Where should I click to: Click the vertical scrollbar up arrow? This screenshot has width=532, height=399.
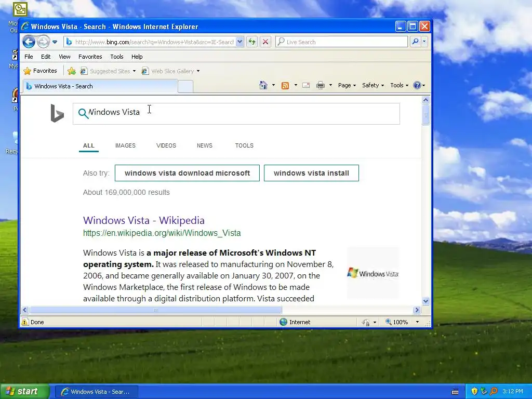(425, 100)
